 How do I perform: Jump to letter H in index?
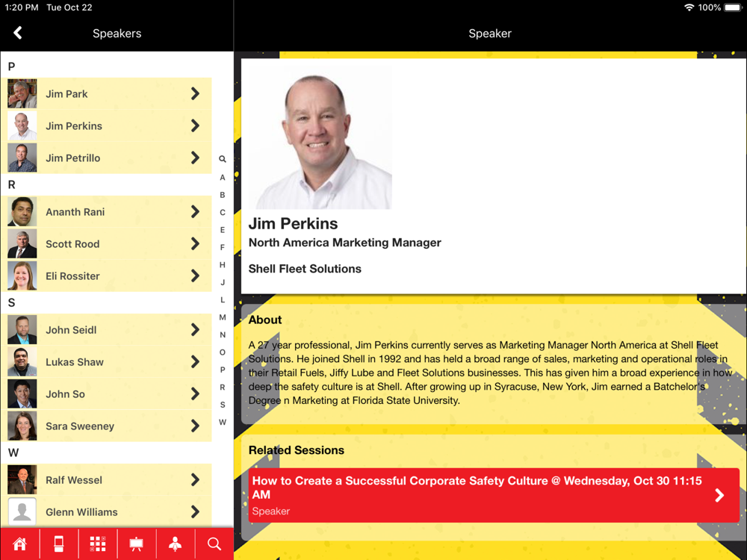pos(223,265)
